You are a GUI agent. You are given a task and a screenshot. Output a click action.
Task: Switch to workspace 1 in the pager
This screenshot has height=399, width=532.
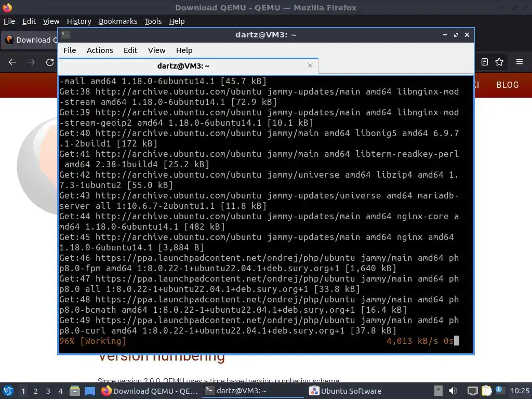pyautogui.click(x=23, y=391)
